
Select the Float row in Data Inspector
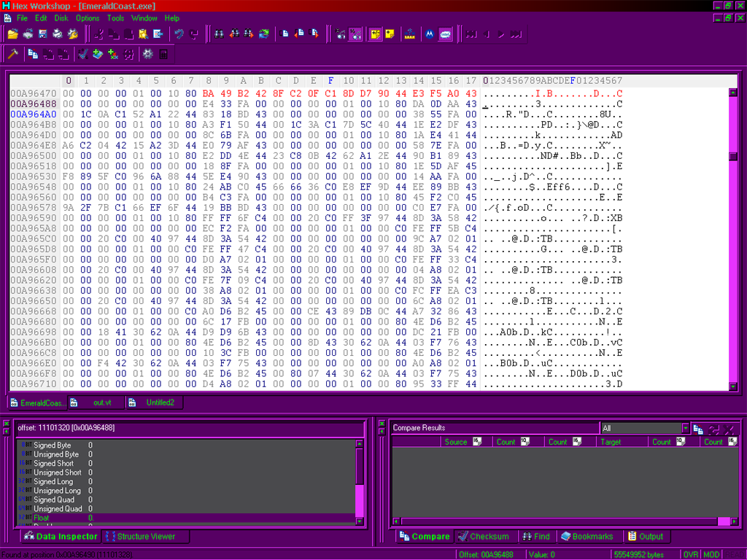click(x=186, y=518)
